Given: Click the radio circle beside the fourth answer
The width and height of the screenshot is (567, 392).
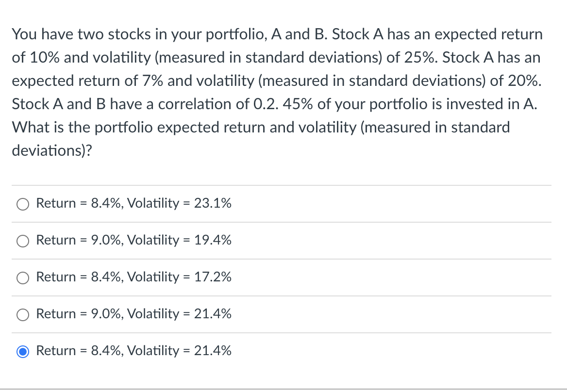Looking at the screenshot, I should point(22,315).
